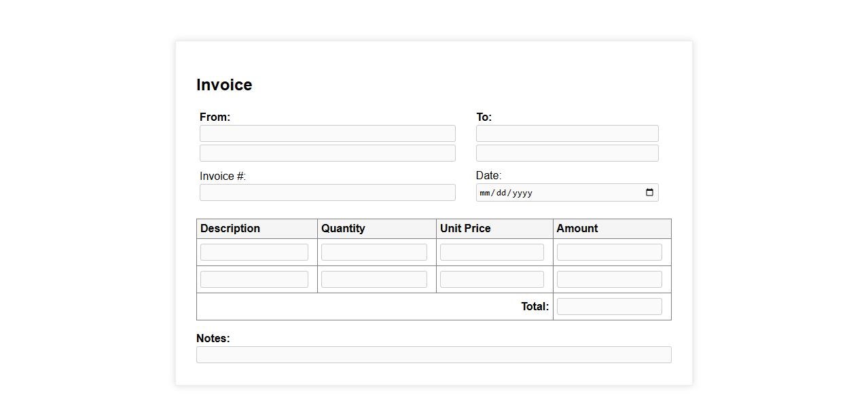
Task: Click first row Amount field
Action: point(609,253)
